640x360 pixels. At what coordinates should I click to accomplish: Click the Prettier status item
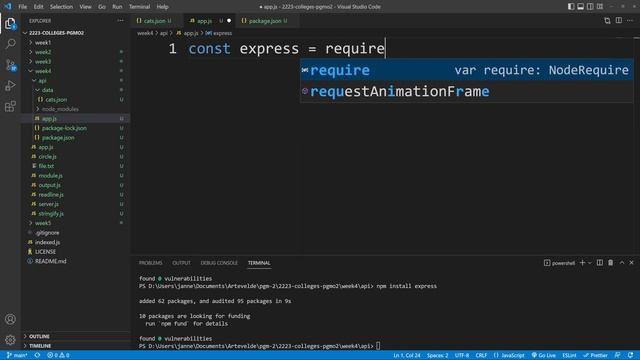pyautogui.click(x=595, y=355)
